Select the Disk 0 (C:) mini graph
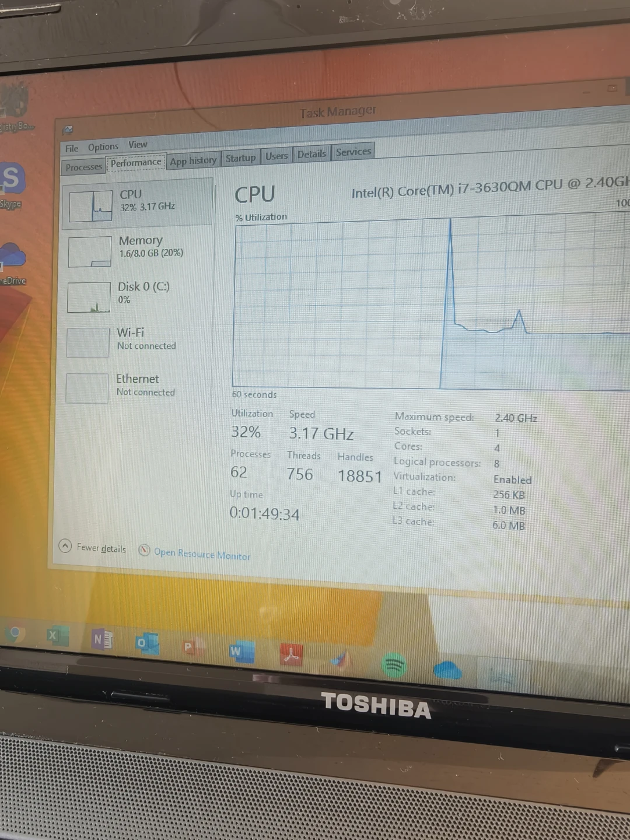Image resolution: width=630 pixels, height=840 pixels. pos(89,297)
